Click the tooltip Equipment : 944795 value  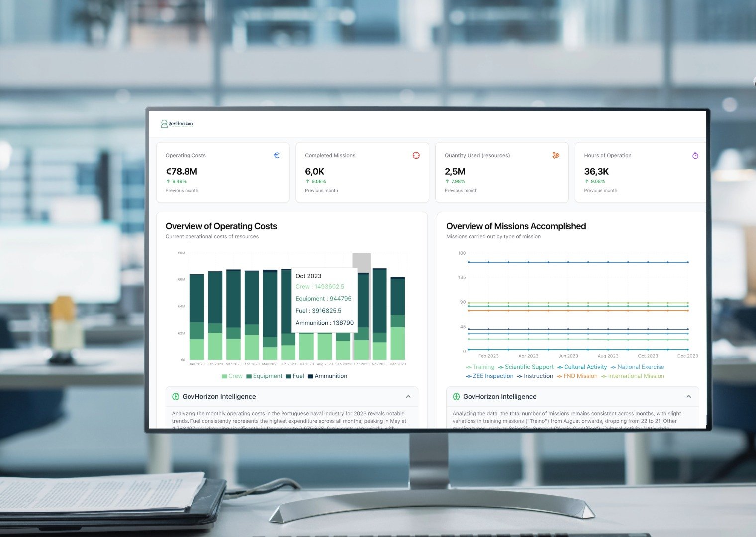point(323,299)
